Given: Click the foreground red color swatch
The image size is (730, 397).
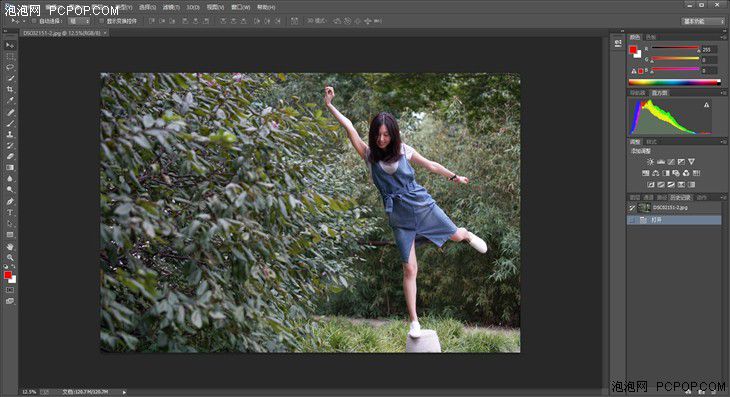Looking at the screenshot, I should 633,50.
